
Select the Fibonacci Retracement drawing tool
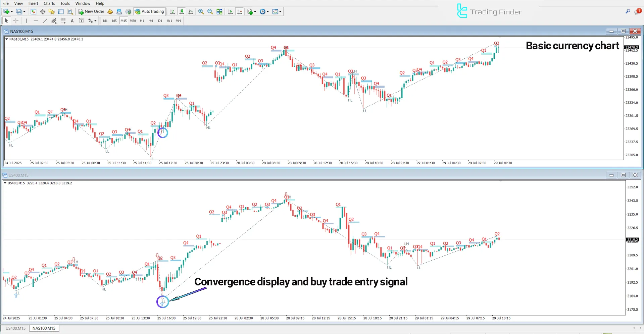(63, 20)
